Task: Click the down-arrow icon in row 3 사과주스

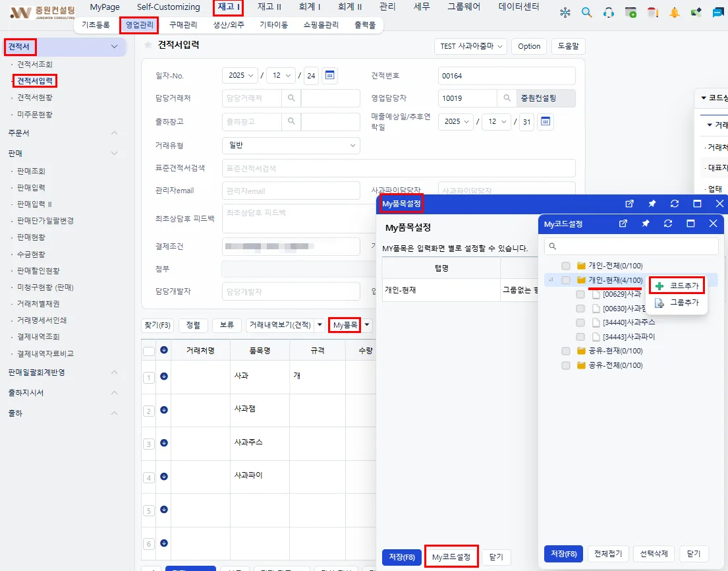Action: pyautogui.click(x=164, y=443)
